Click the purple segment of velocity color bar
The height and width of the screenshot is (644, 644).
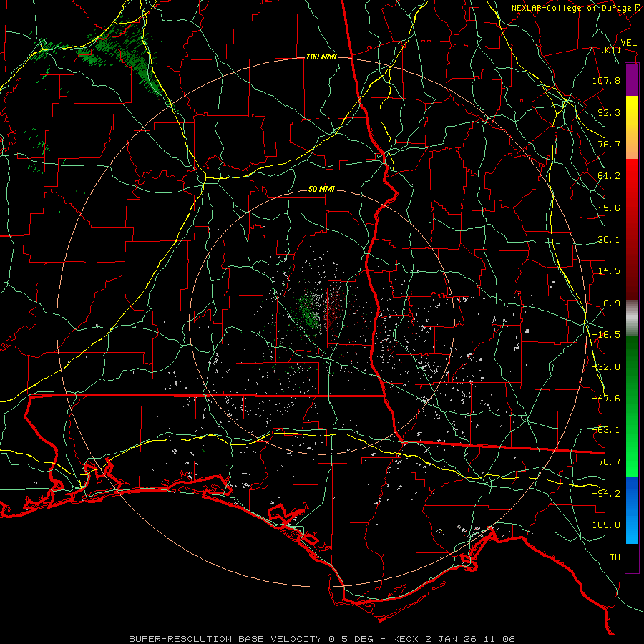632,79
